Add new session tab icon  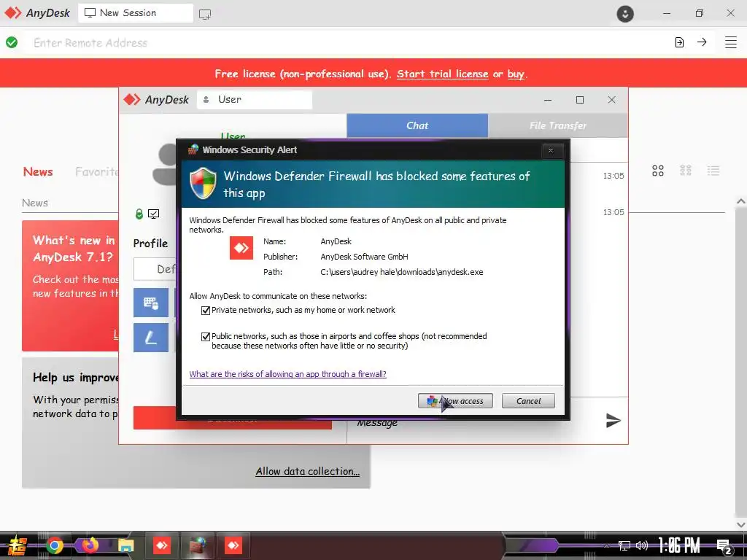tap(205, 14)
